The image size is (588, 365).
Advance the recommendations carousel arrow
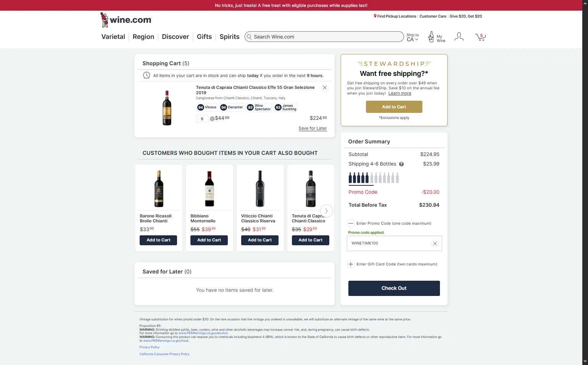click(x=326, y=211)
